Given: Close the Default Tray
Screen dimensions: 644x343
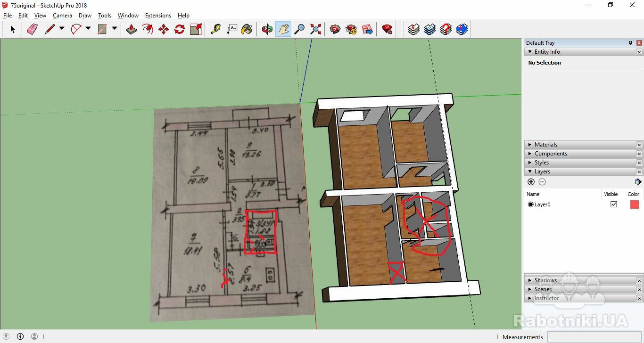Looking at the screenshot, I should tap(639, 43).
